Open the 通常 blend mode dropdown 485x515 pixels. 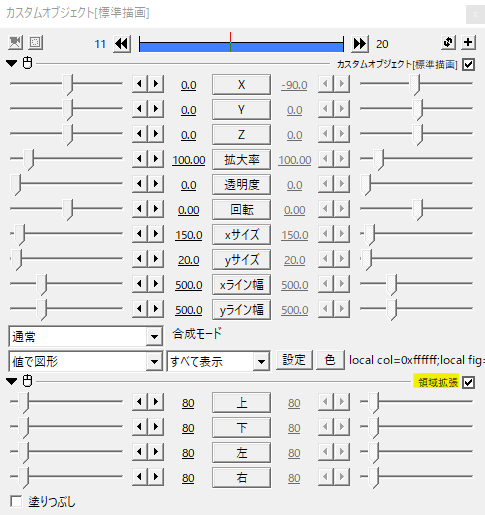coord(86,336)
